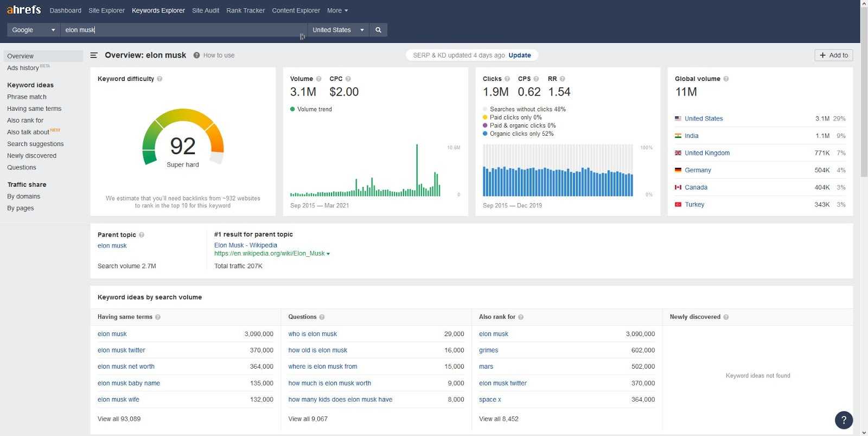
Task: Click inside the clicks bar chart
Action: [x=558, y=170]
